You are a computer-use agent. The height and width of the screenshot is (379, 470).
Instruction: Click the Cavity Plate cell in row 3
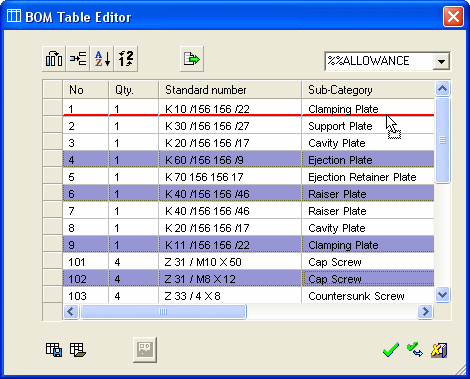click(x=368, y=143)
